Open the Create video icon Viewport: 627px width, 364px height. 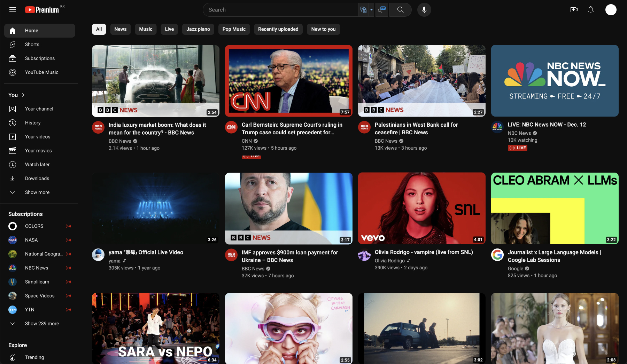574,10
